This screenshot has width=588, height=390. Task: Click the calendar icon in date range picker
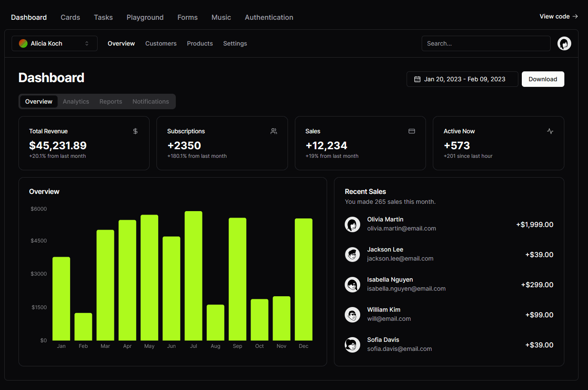click(x=417, y=79)
